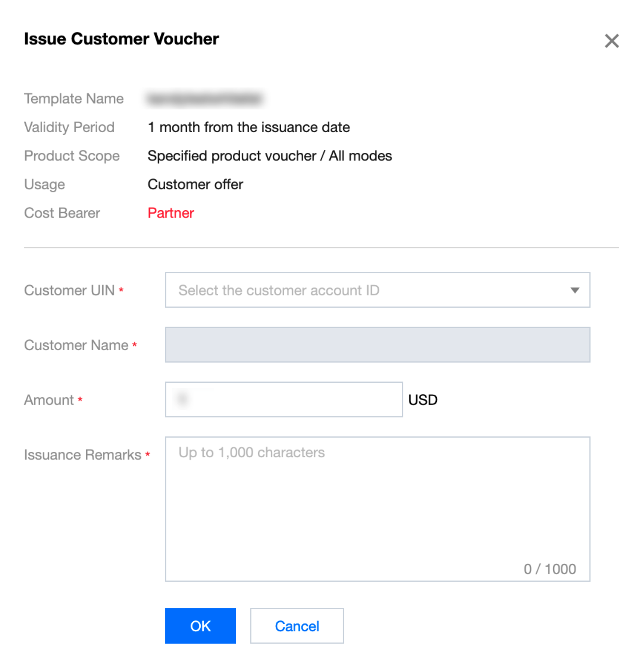The image size is (644, 671).
Task: Click the 'Issue Customer Voucher' dialog title
Action: click(121, 39)
